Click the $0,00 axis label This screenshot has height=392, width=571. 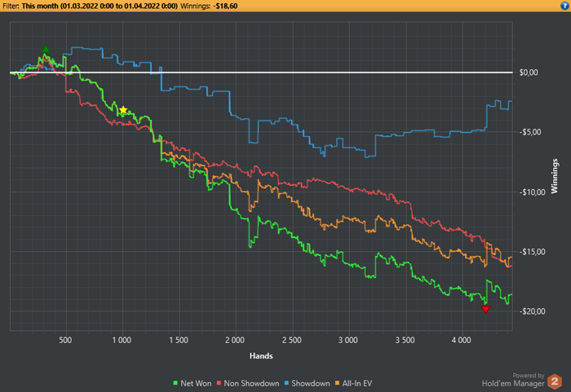click(x=528, y=73)
